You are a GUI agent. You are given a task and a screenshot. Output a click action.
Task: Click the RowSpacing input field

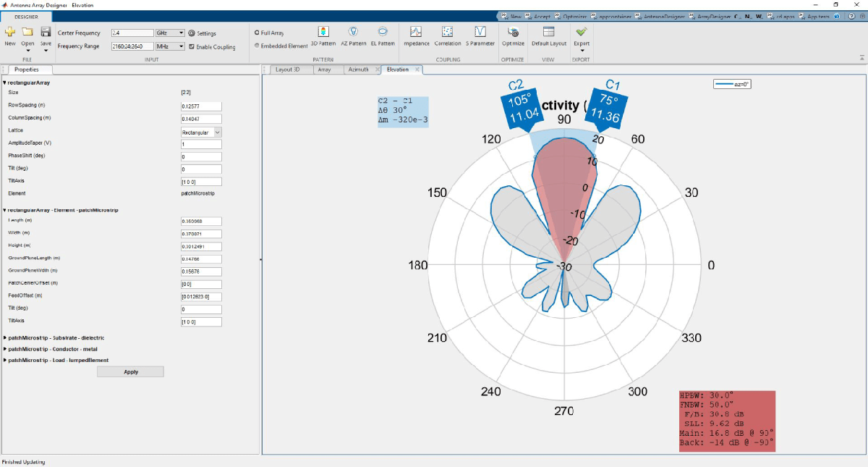(x=201, y=106)
